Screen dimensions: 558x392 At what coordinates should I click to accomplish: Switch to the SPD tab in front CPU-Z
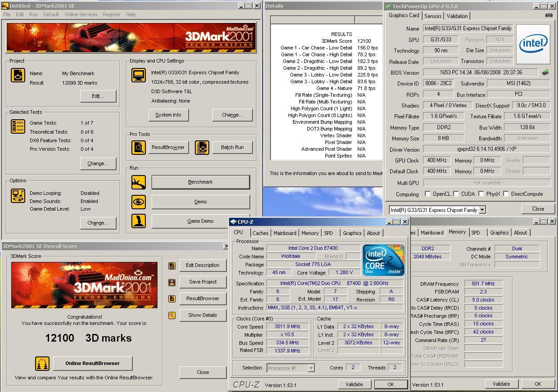click(x=328, y=233)
